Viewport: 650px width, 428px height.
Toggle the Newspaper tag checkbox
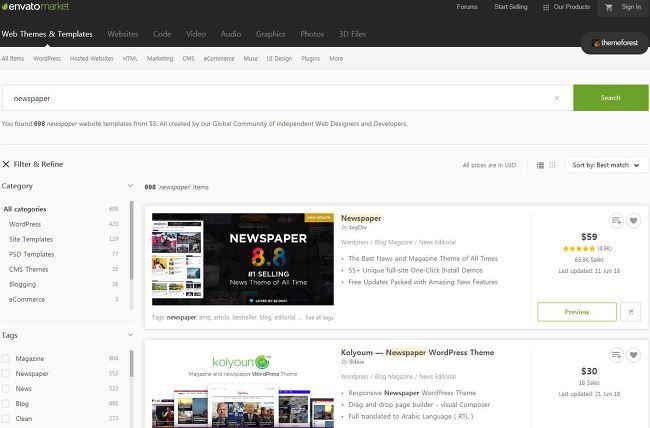[6, 373]
